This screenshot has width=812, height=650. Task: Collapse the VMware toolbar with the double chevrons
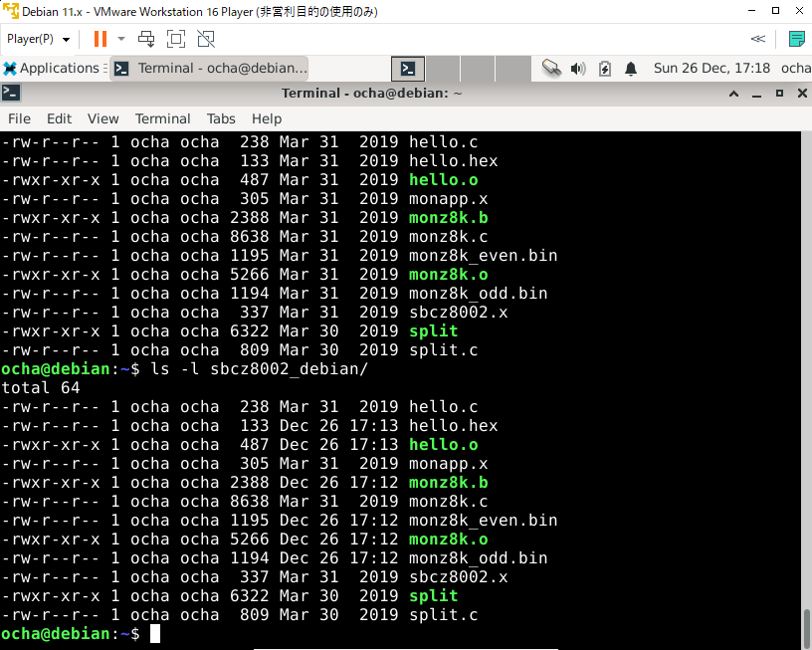(x=757, y=38)
